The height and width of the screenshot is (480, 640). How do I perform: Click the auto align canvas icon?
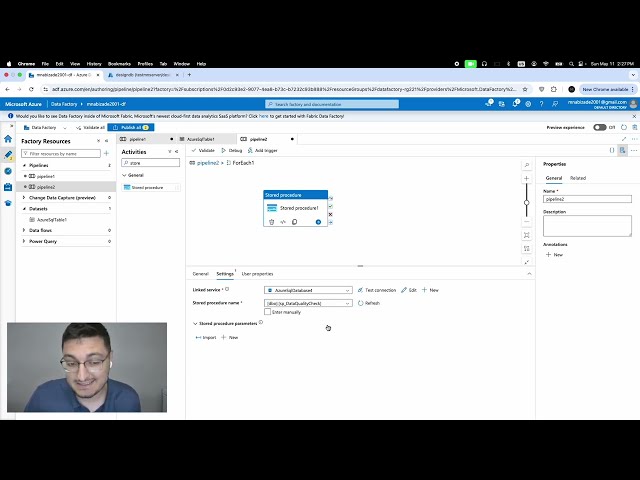(x=527, y=249)
